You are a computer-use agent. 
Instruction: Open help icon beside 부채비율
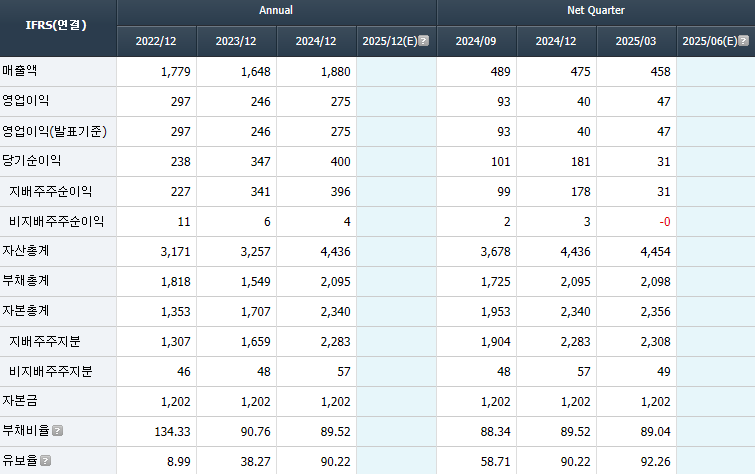tap(57, 431)
